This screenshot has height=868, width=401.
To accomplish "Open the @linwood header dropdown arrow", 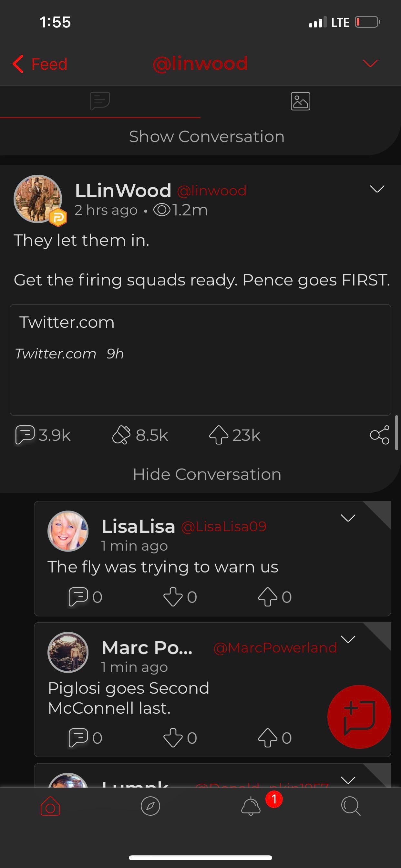I will pyautogui.click(x=370, y=63).
